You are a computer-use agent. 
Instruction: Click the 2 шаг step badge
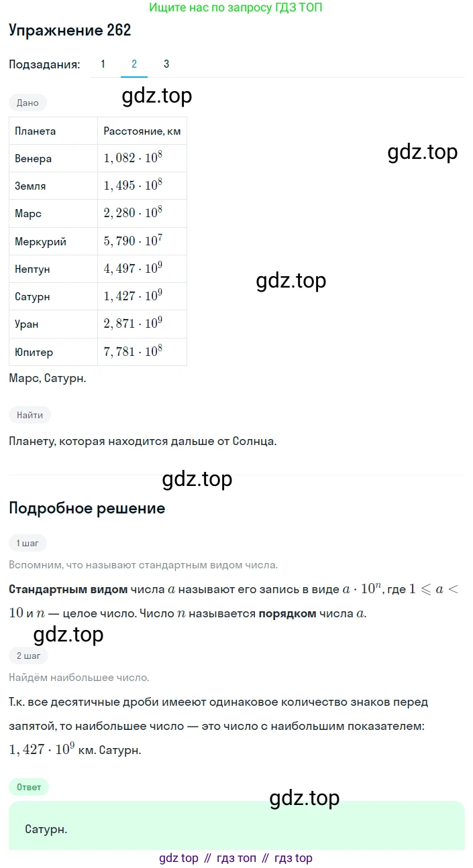[x=28, y=655]
